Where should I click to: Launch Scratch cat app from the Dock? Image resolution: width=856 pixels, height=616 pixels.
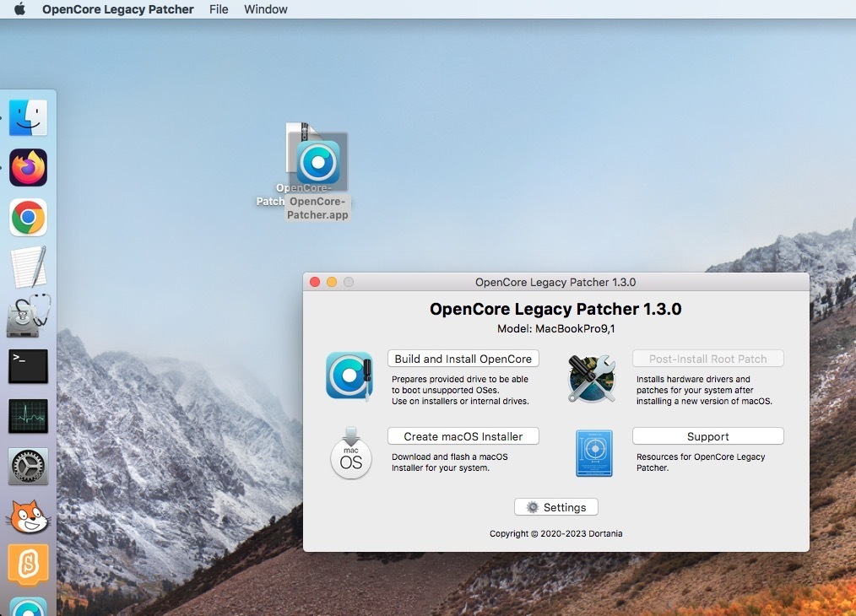(28, 516)
